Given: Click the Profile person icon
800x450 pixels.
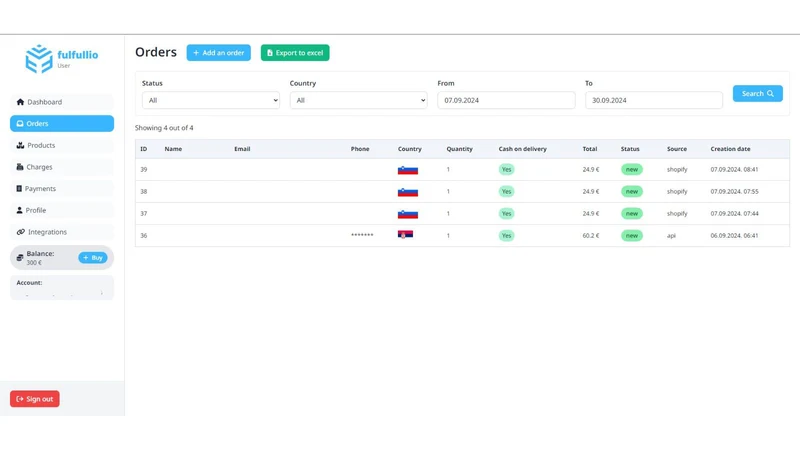Looking at the screenshot, I should click(19, 210).
